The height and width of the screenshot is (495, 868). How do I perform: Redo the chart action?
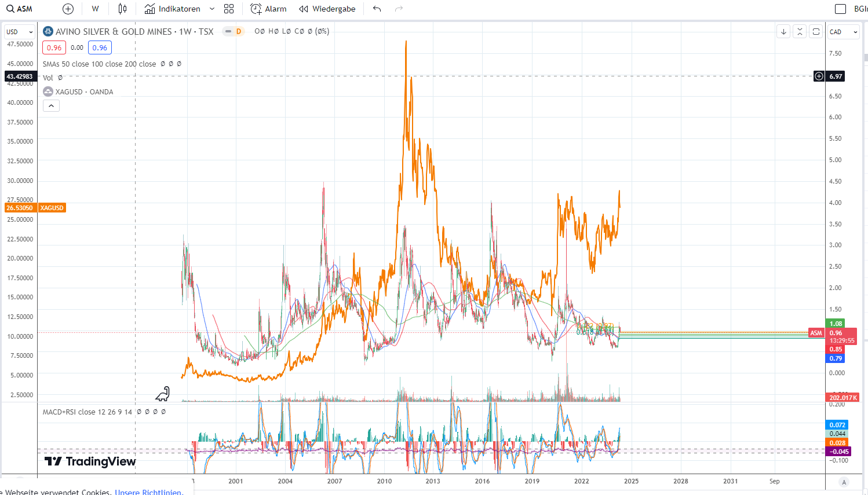pyautogui.click(x=399, y=9)
